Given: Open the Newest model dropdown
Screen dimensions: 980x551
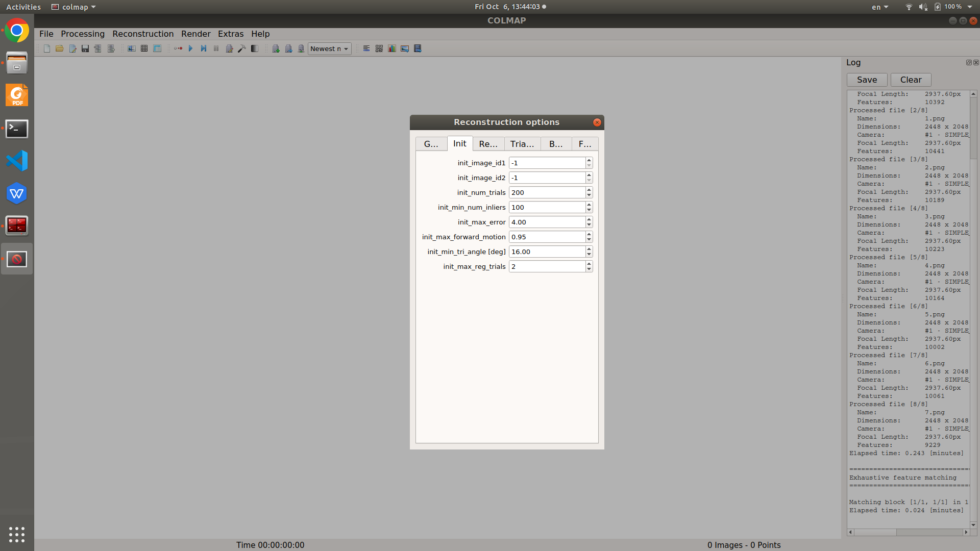Looking at the screenshot, I should tap(329, 48).
